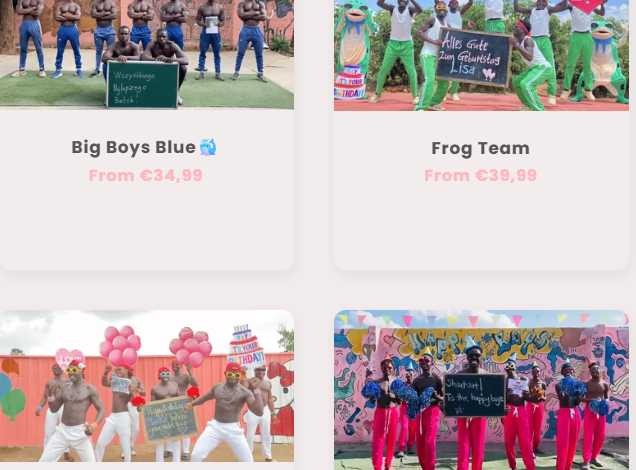Open the pink-trousers Happy Boys product photo
The image size is (636, 470).
coord(481,390)
